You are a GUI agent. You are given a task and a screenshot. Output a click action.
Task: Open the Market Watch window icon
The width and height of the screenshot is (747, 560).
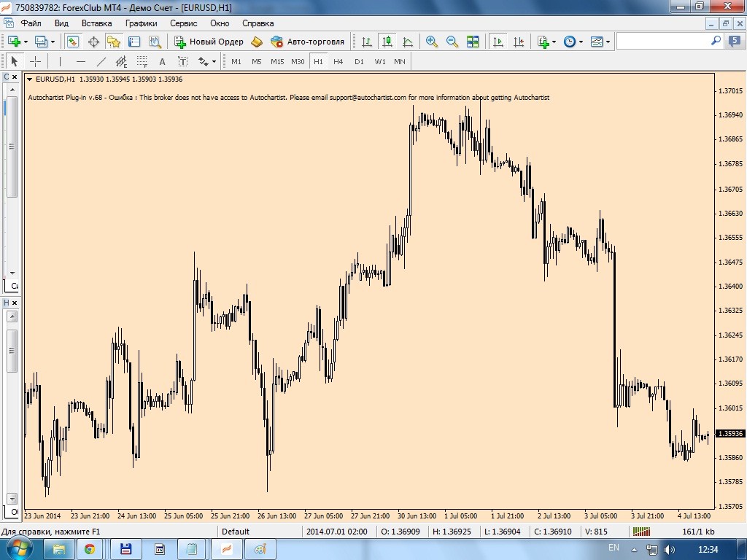pyautogui.click(x=73, y=42)
